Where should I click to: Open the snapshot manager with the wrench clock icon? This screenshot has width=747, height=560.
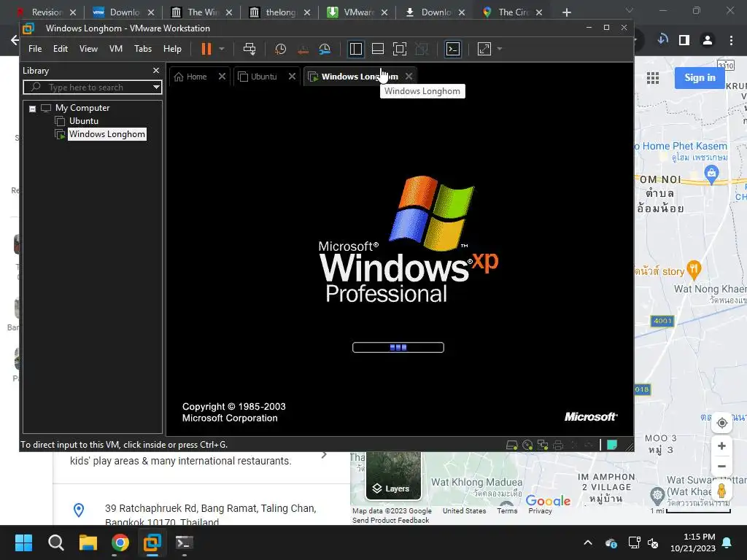click(325, 49)
